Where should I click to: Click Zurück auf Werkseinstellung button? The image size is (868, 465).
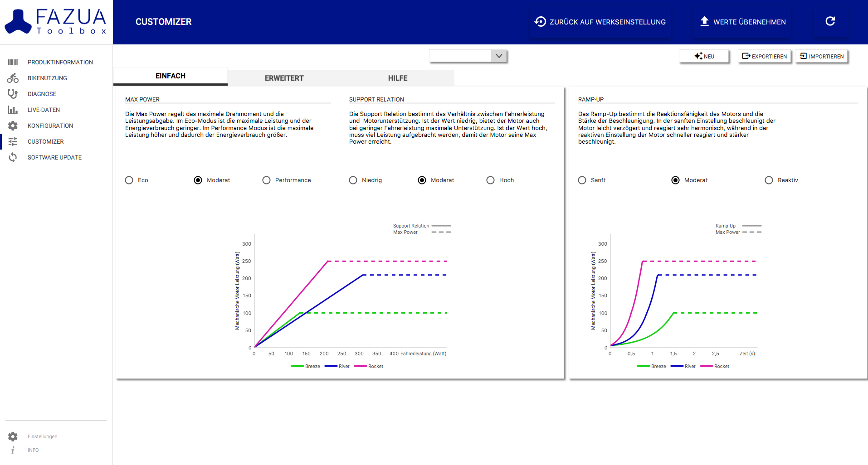tap(600, 21)
